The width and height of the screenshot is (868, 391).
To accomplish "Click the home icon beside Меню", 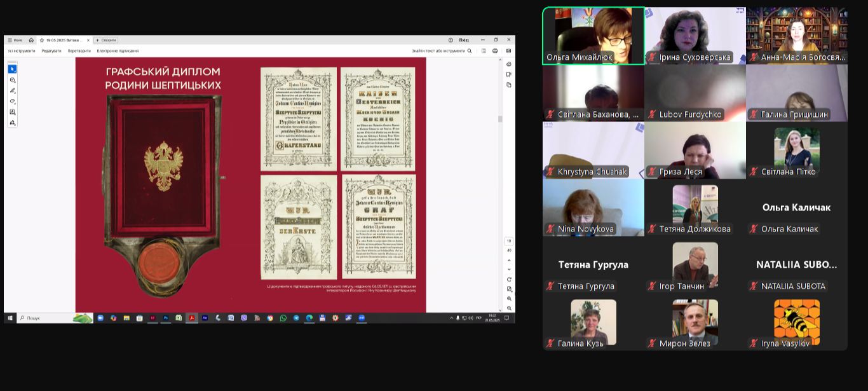I will click(31, 40).
